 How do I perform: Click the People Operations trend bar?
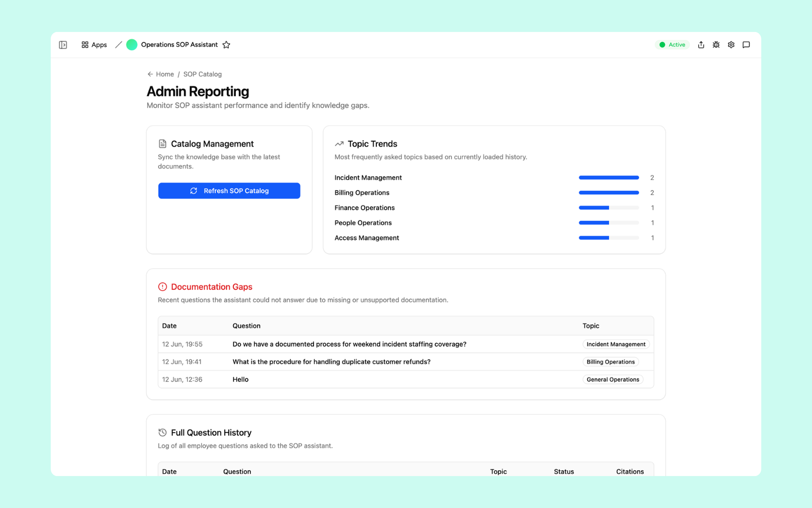point(609,223)
